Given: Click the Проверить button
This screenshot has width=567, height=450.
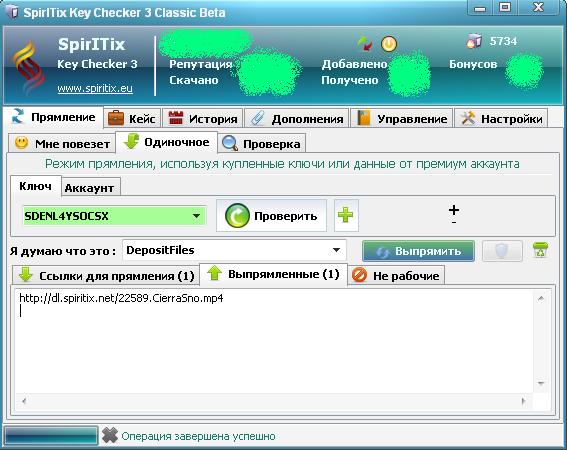Looking at the screenshot, I should (x=271, y=216).
